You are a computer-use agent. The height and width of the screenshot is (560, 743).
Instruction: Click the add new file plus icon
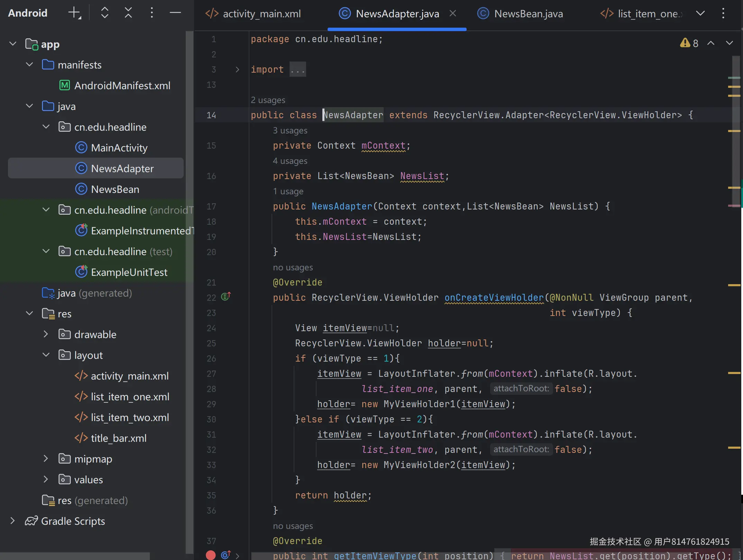coord(74,13)
